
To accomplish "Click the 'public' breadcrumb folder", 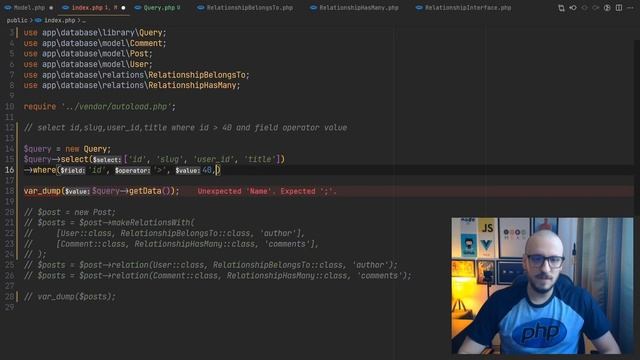I will (x=17, y=20).
